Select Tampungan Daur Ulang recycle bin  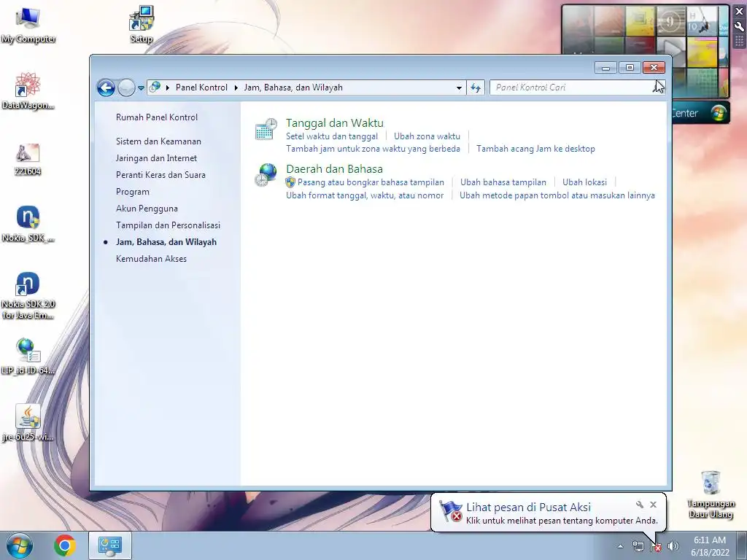point(711,494)
